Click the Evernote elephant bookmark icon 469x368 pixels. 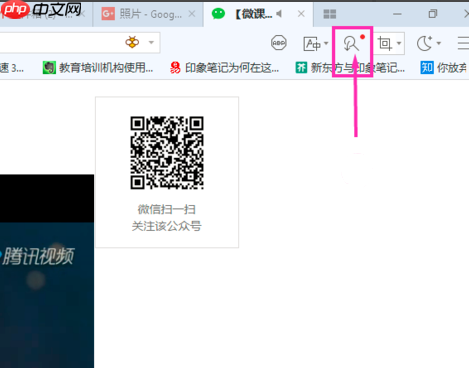coord(49,68)
